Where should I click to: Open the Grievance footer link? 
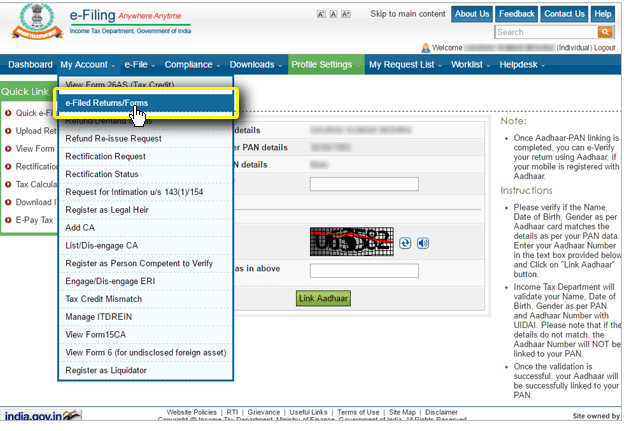coord(264,412)
